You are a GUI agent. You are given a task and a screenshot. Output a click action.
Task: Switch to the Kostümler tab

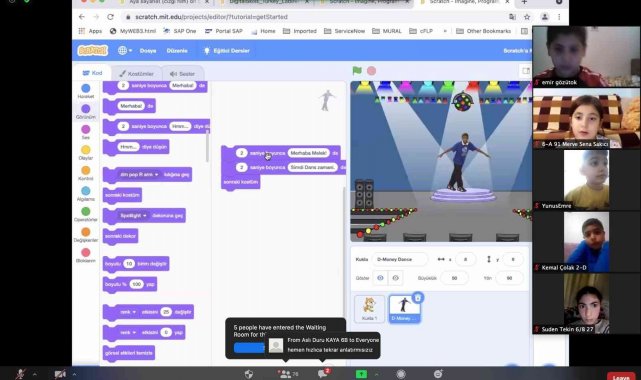137,74
